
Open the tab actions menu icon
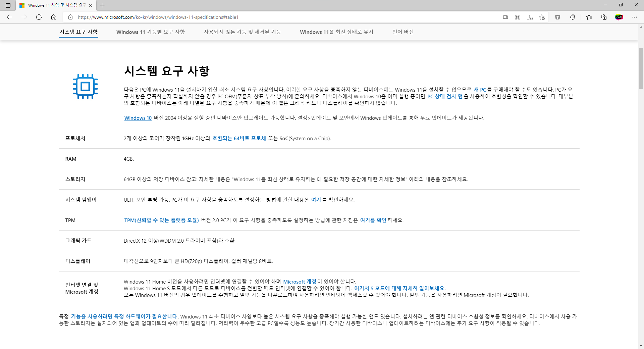click(8, 5)
